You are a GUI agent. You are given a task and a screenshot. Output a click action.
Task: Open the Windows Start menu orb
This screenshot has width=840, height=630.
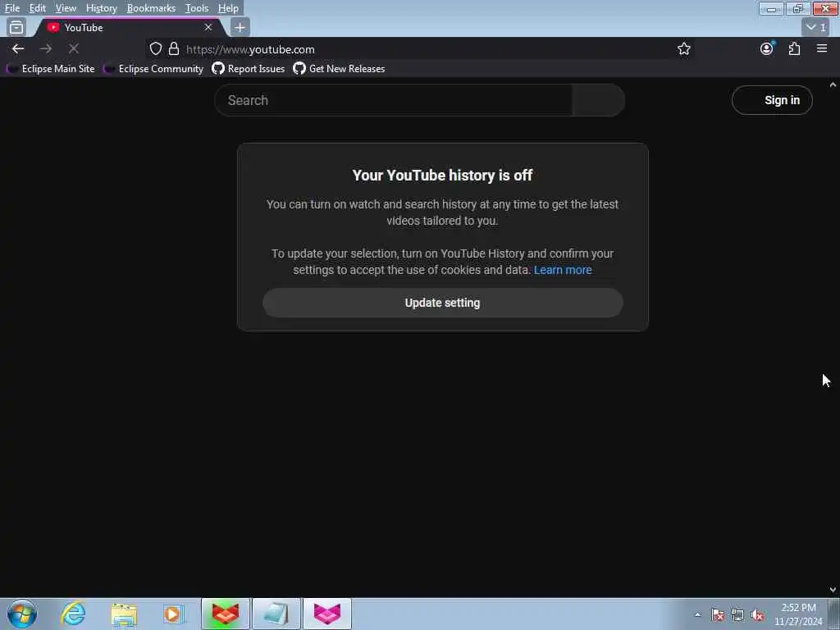[22, 614]
